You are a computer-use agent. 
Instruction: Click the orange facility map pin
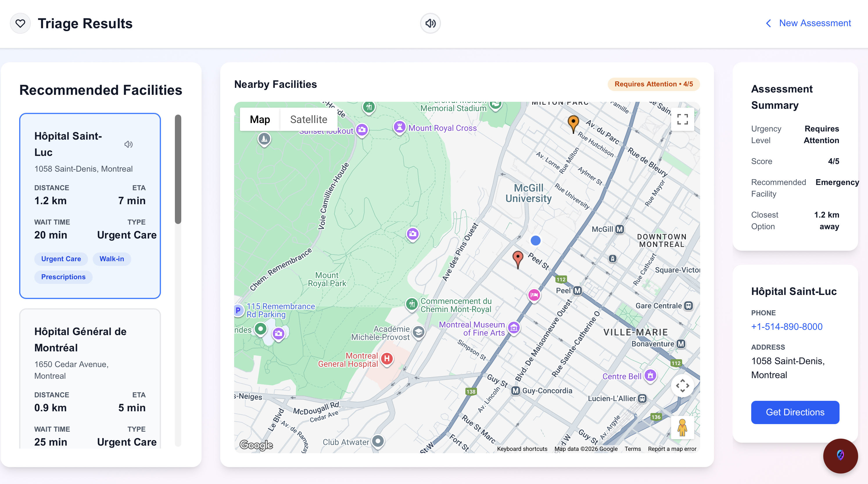(x=573, y=123)
